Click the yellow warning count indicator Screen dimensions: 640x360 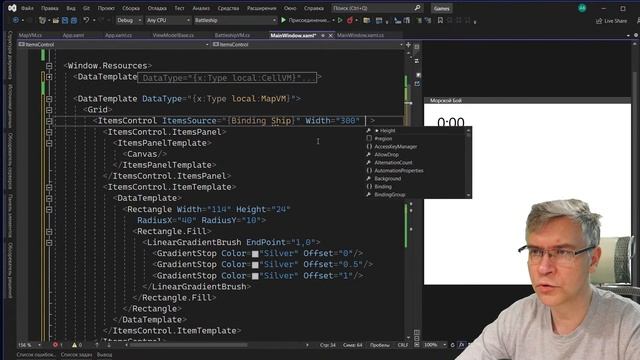pos(76,345)
